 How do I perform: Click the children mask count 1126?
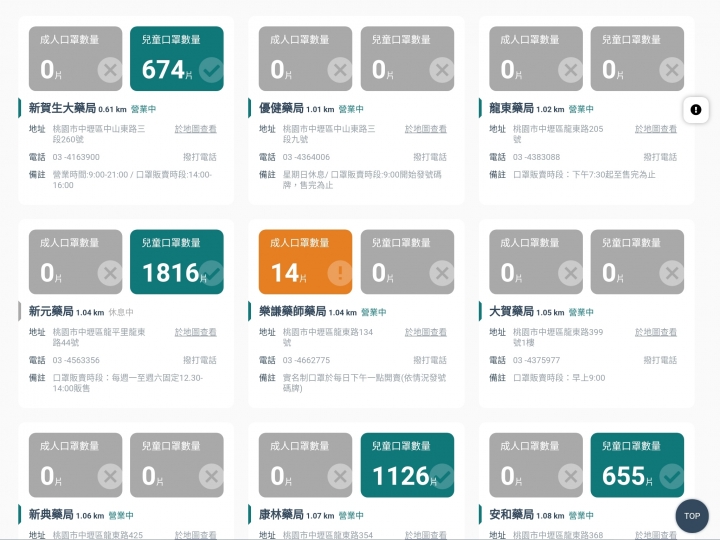401,476
